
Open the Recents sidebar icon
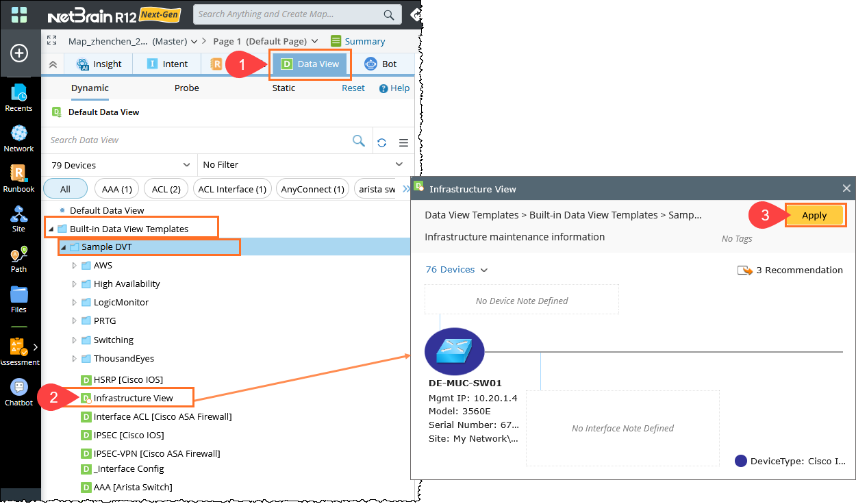(18, 97)
